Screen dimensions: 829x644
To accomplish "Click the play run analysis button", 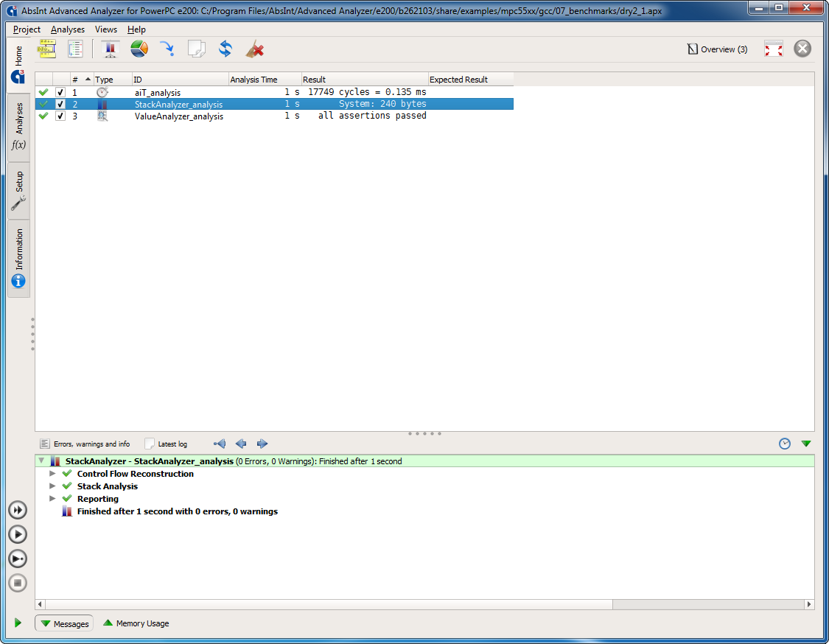I will tap(18, 534).
